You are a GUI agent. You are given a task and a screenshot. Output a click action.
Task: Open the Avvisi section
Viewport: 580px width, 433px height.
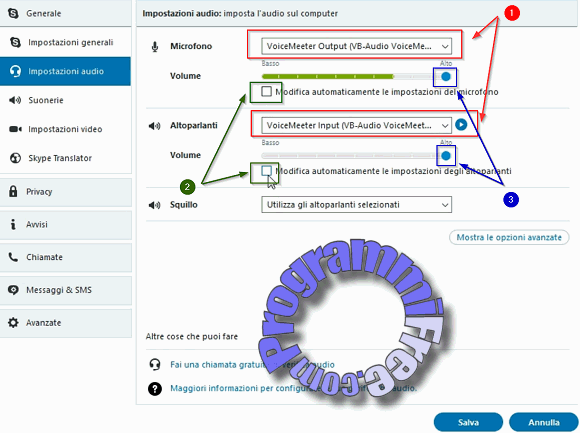coord(65,224)
